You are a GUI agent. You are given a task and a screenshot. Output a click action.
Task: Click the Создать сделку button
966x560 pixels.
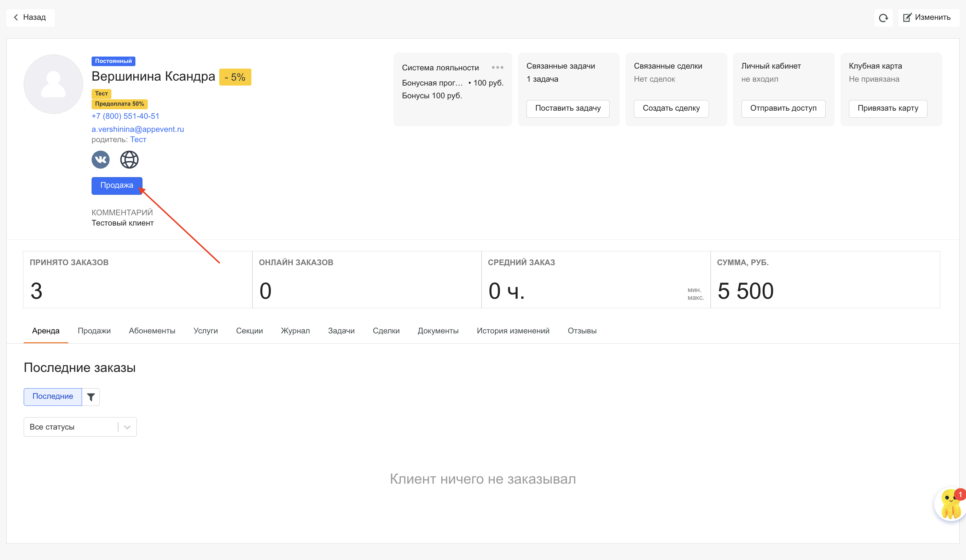pyautogui.click(x=671, y=109)
